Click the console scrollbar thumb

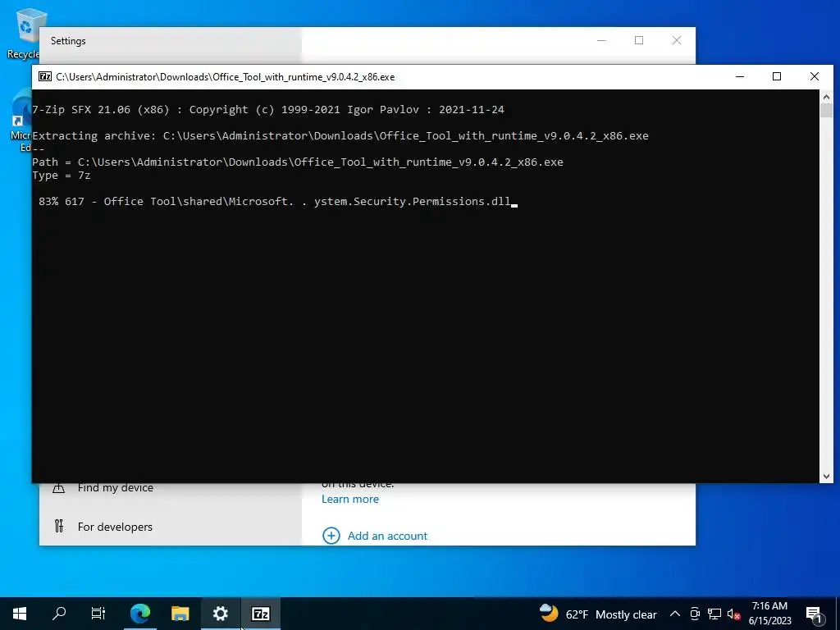pos(826,111)
